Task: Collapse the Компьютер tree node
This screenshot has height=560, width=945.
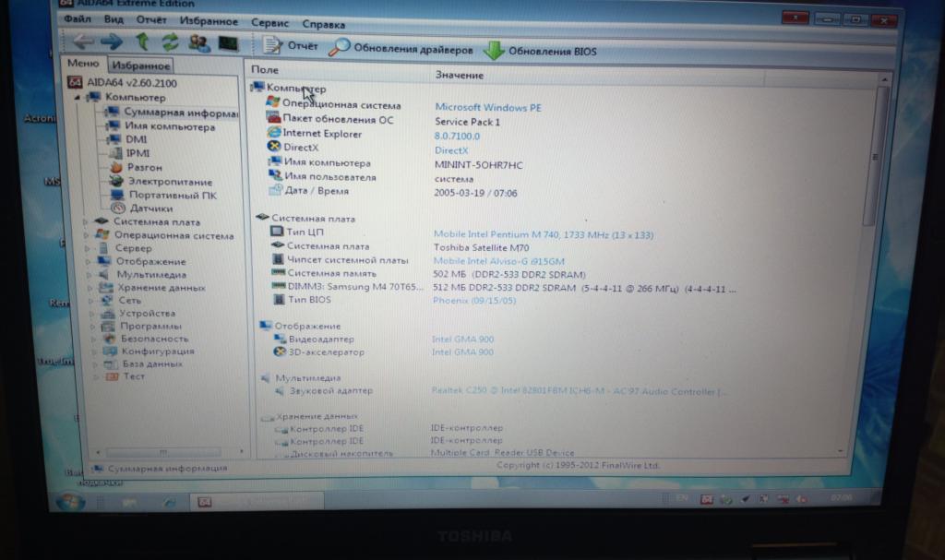Action: click(78, 97)
